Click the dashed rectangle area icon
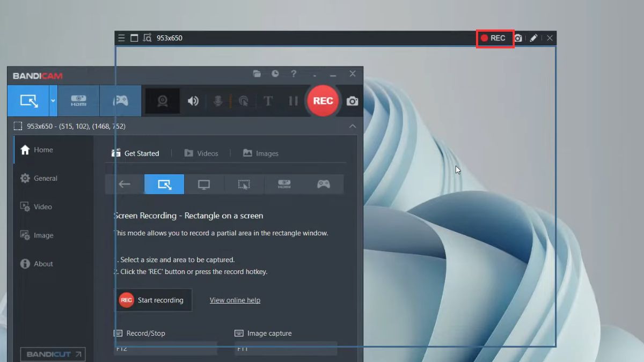This screenshot has height=362, width=644. coord(18,126)
